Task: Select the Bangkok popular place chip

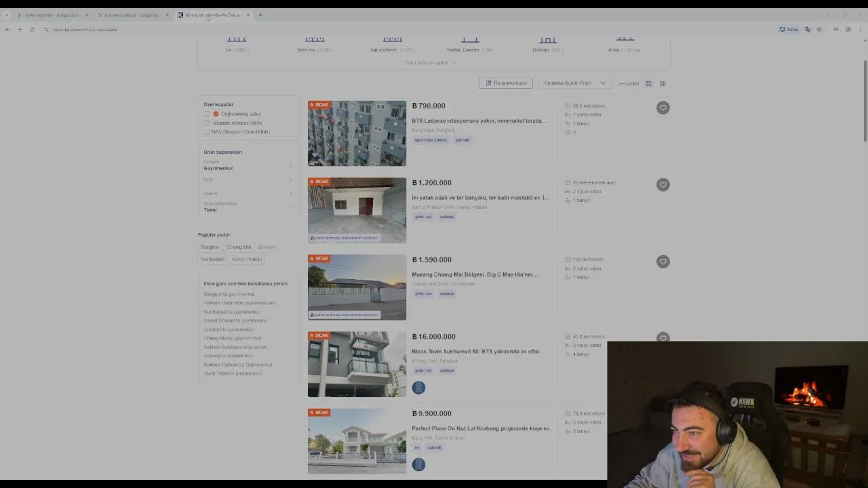Action: pyautogui.click(x=210, y=247)
